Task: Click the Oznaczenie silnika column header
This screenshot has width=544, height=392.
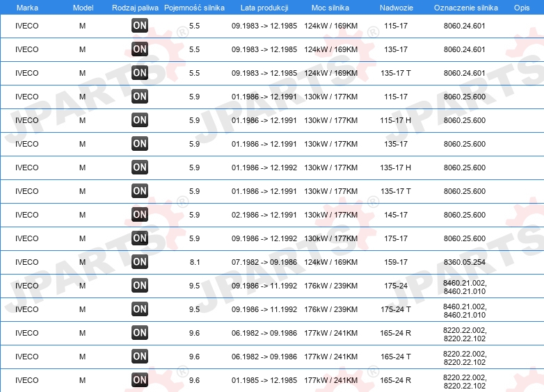Action: [x=466, y=8]
